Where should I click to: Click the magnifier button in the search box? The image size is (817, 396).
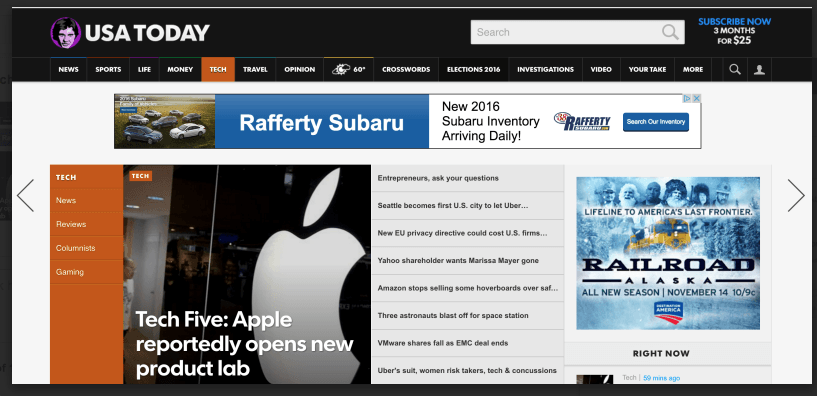pos(671,32)
